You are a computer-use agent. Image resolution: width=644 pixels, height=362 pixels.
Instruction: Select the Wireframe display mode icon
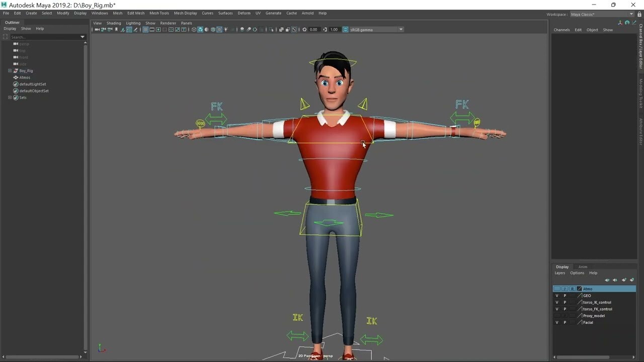pos(194,30)
